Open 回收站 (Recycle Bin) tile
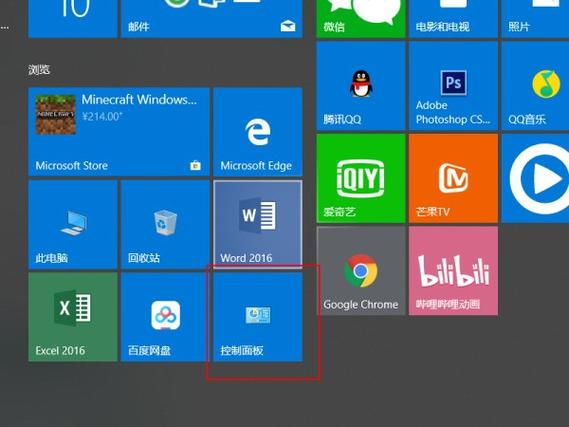The width and height of the screenshot is (569, 427). pyautogui.click(x=165, y=224)
